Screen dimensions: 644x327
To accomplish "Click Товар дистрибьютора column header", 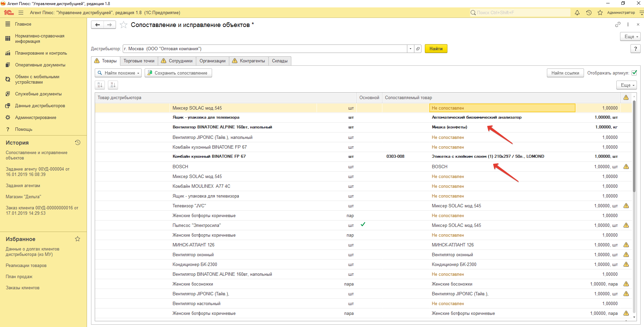I will (x=226, y=98).
